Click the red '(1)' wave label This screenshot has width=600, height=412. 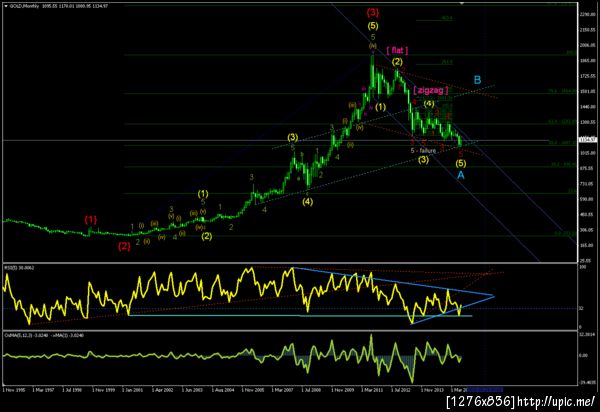click(x=91, y=220)
